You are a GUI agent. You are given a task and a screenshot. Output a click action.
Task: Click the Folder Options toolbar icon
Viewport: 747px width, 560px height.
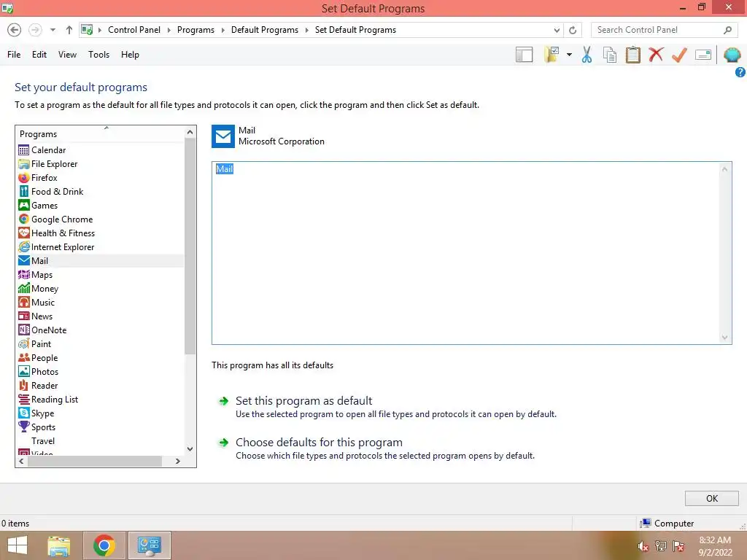coord(552,55)
